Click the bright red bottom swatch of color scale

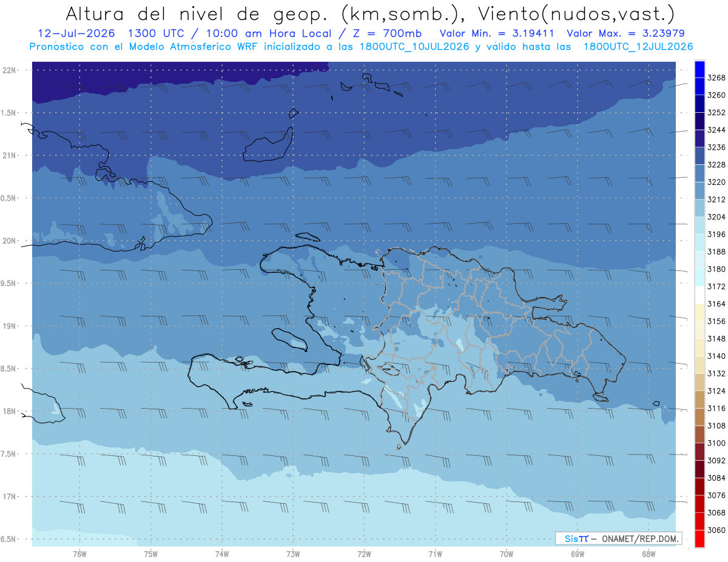[699, 538]
